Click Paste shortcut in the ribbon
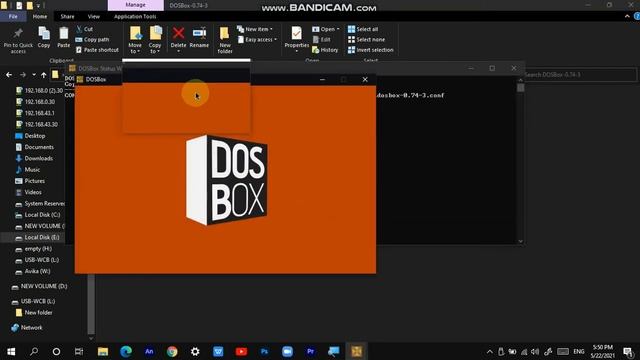The width and height of the screenshot is (640, 360). pos(97,50)
